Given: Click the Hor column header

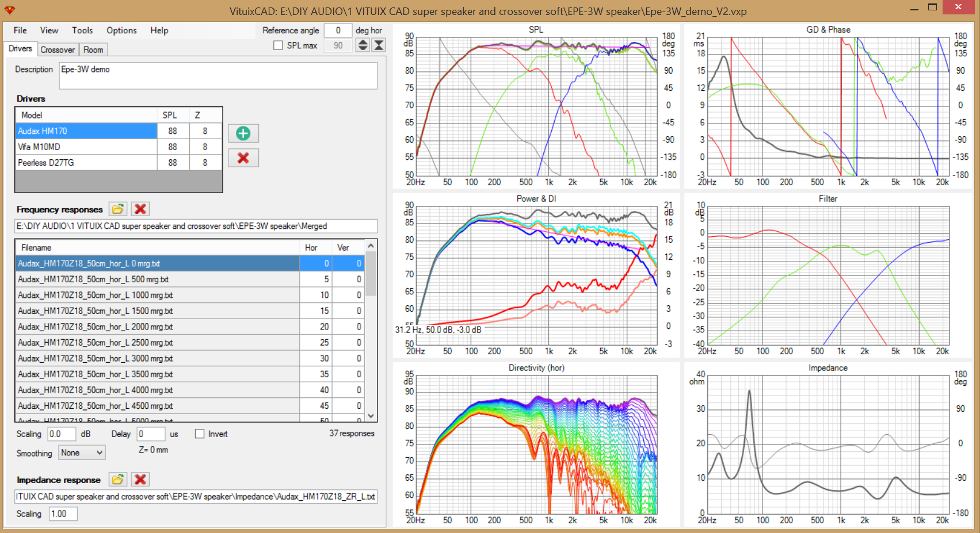Looking at the screenshot, I should 316,247.
